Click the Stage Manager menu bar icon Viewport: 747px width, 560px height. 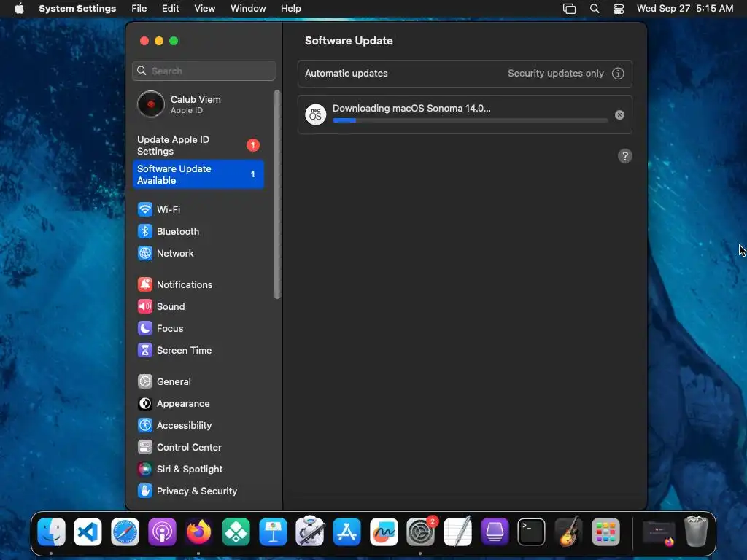[569, 9]
